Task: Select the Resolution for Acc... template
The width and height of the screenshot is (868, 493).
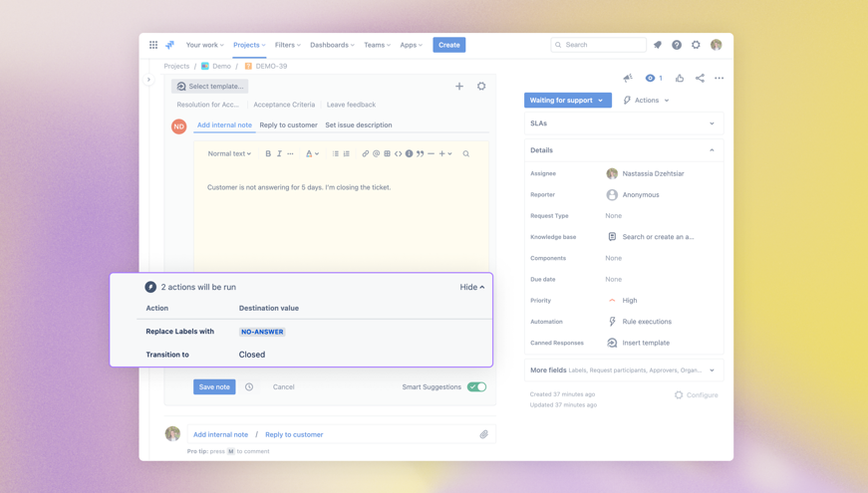Action: [x=207, y=105]
